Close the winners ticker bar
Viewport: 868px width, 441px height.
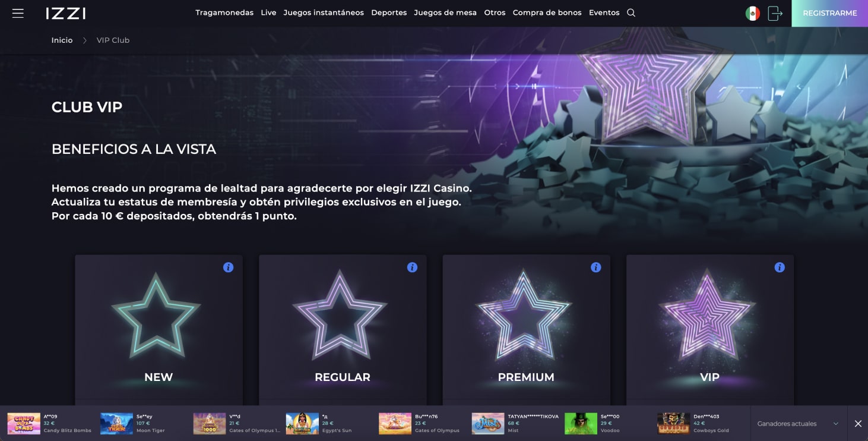pos(858,424)
